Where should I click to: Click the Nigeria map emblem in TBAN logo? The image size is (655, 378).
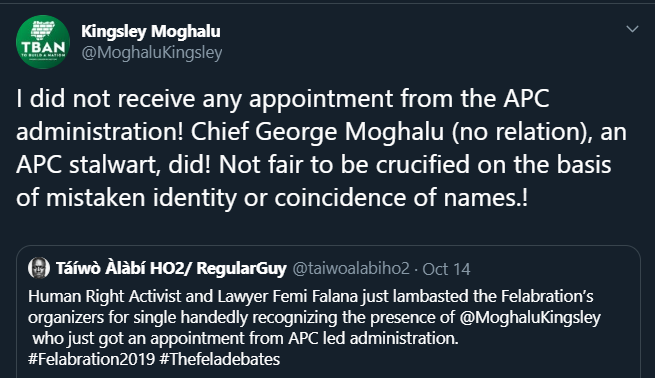tap(43, 30)
